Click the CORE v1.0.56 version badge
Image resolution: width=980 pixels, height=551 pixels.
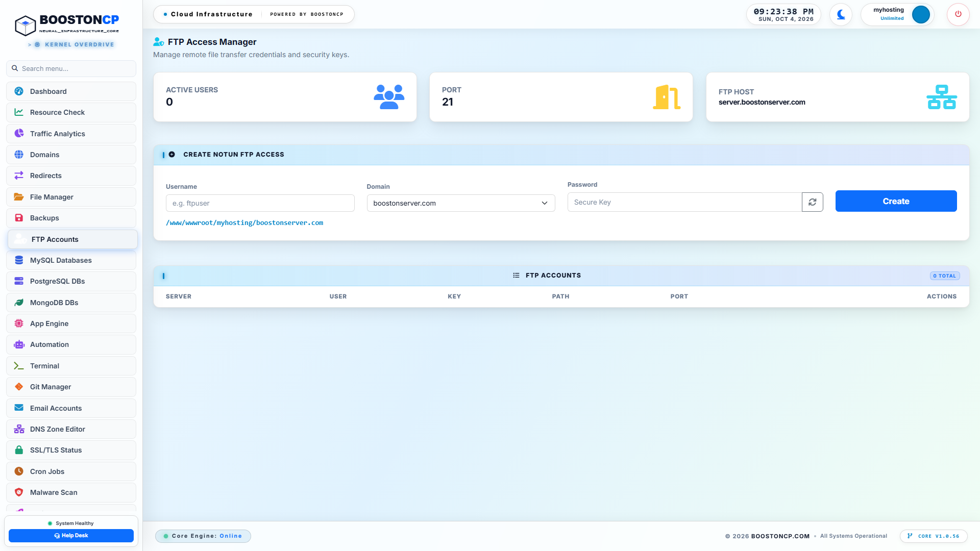coord(934,536)
